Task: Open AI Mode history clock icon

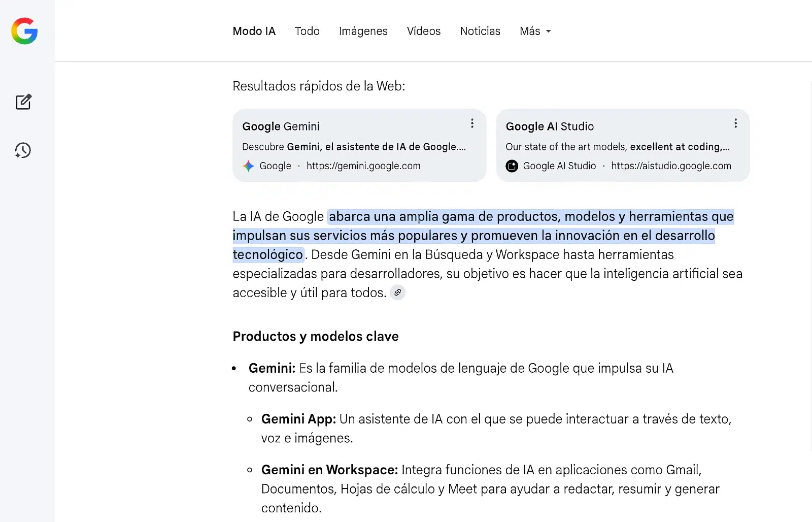Action: 23,150
